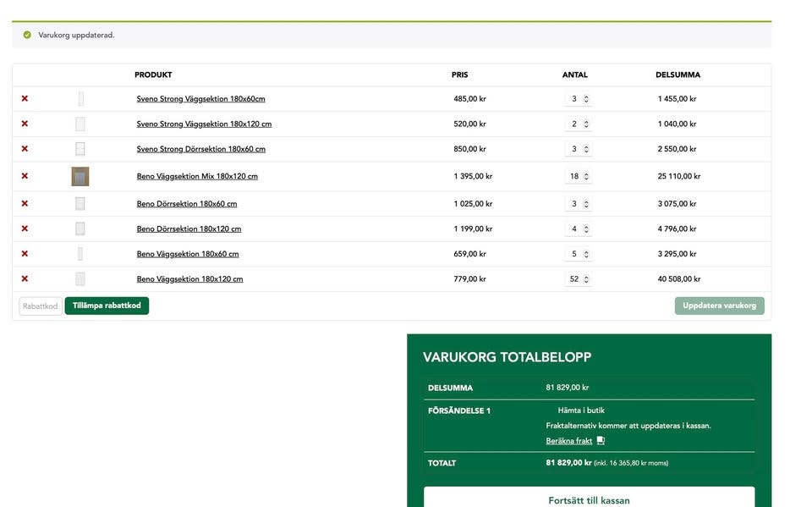
Task: Open Beno Väggsektion Mix product image
Action: [80, 176]
